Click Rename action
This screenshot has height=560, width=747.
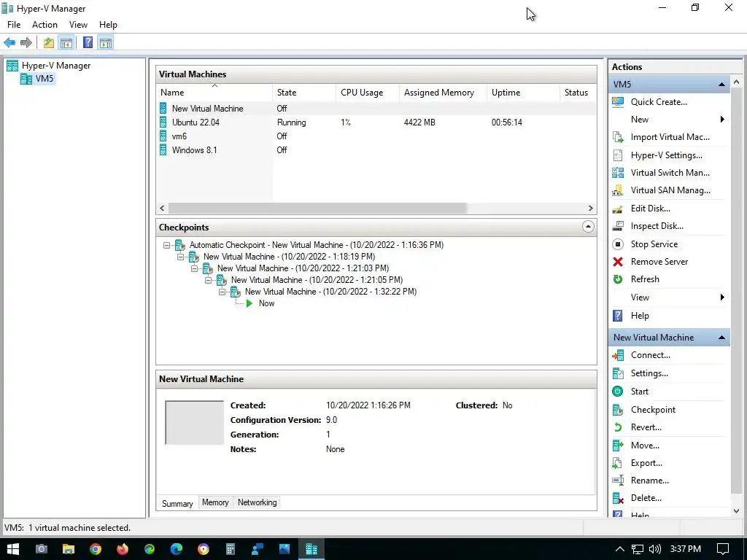[649, 481]
